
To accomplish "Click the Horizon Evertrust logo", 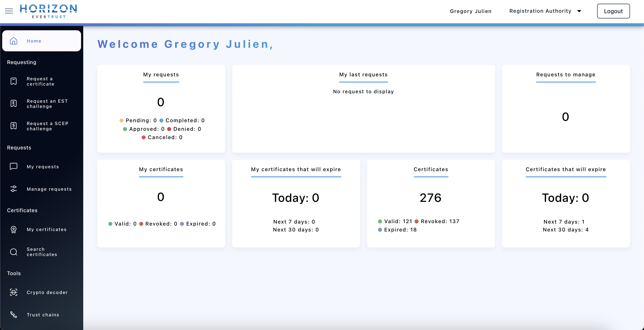I will pos(48,11).
